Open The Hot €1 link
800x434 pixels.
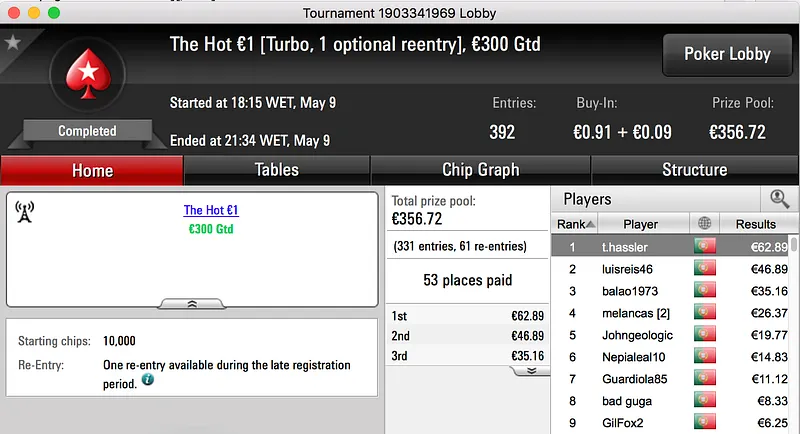(x=211, y=211)
